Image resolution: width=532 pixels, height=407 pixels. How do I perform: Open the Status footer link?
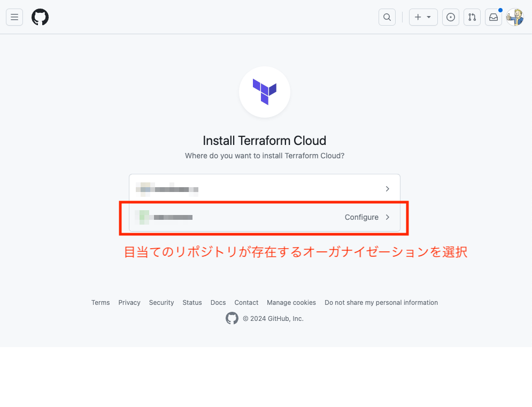(x=192, y=303)
